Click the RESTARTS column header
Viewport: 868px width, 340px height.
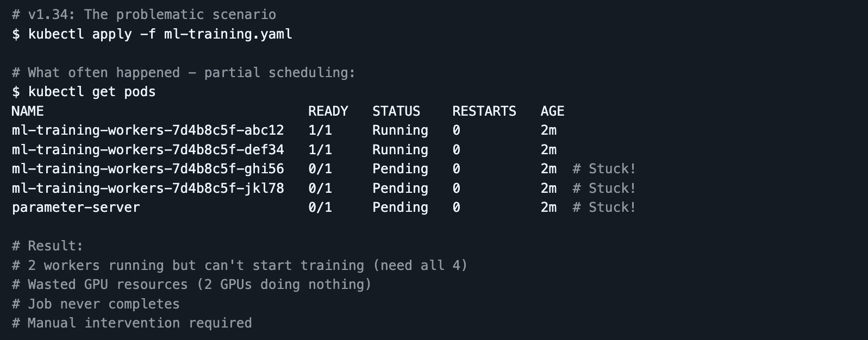click(x=484, y=111)
